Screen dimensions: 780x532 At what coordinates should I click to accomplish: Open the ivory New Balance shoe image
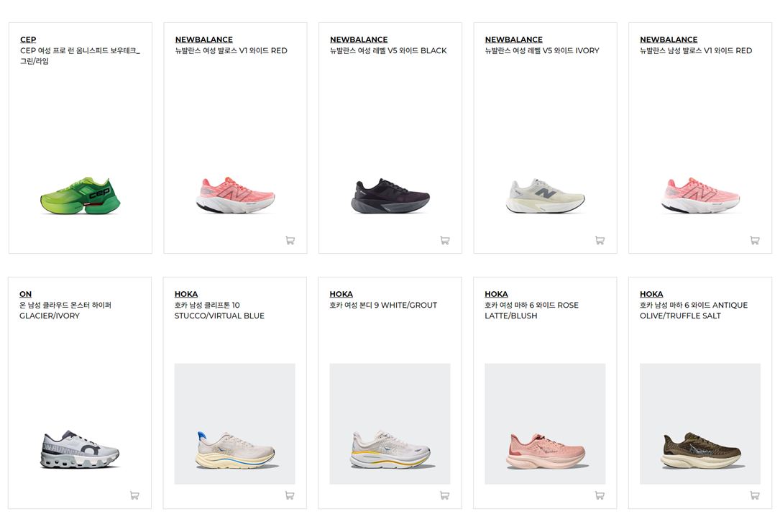point(545,196)
